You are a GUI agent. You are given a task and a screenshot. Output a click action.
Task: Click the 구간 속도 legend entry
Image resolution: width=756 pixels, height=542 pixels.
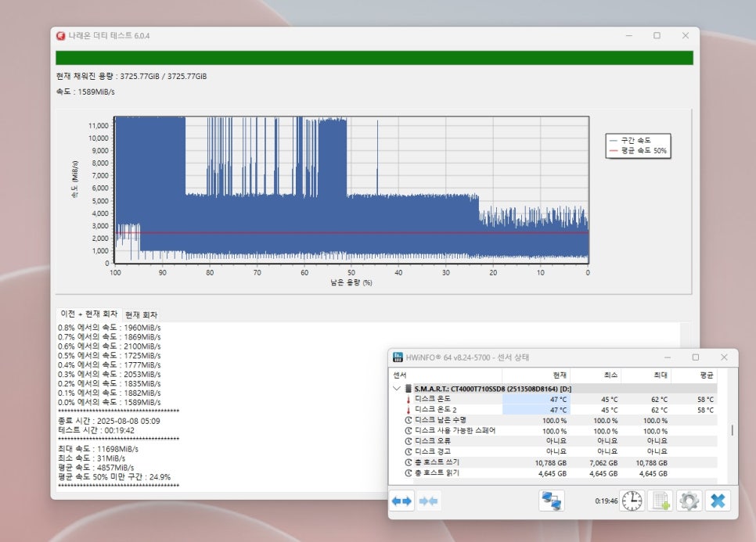pyautogui.click(x=630, y=140)
